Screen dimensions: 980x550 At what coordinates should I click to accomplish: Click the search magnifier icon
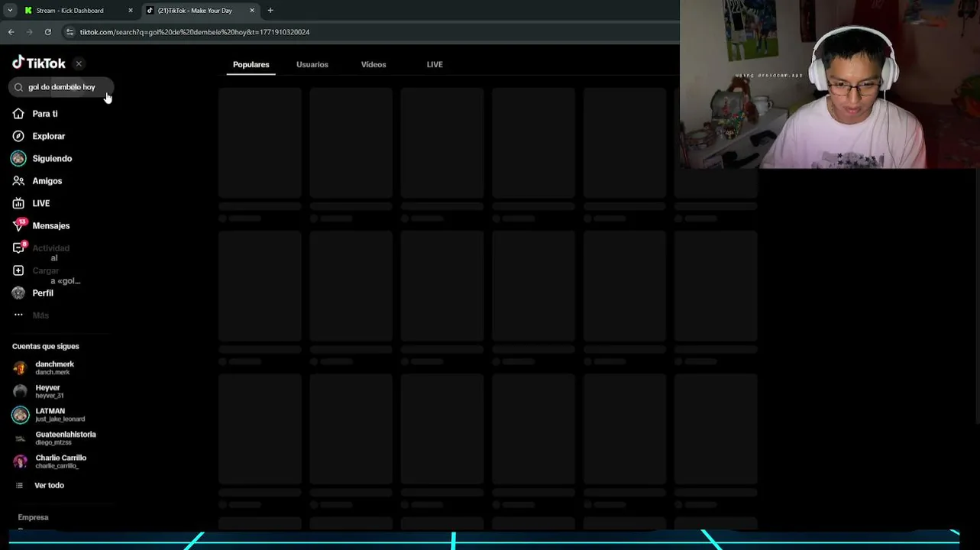[x=18, y=87]
